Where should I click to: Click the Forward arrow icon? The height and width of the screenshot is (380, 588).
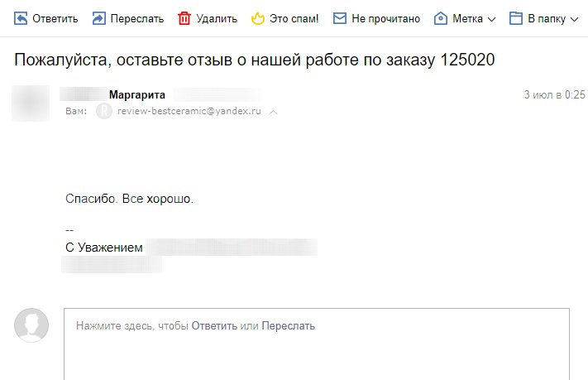click(99, 18)
